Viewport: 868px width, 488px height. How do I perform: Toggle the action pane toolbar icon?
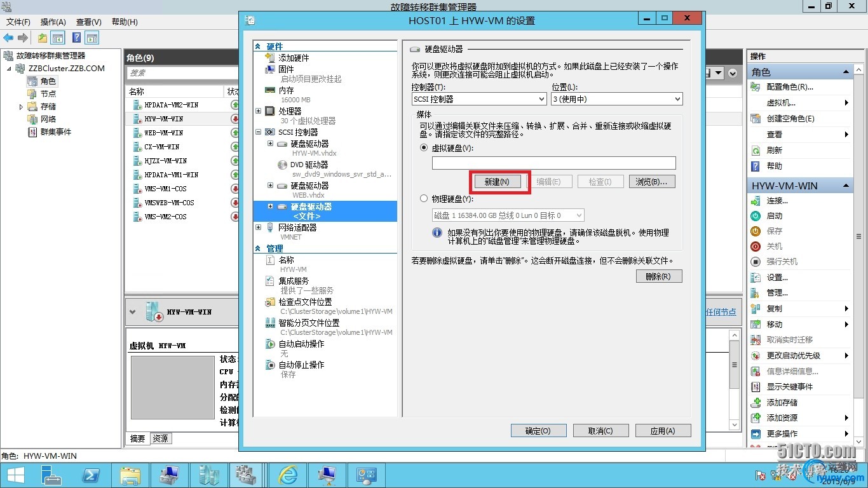point(92,38)
